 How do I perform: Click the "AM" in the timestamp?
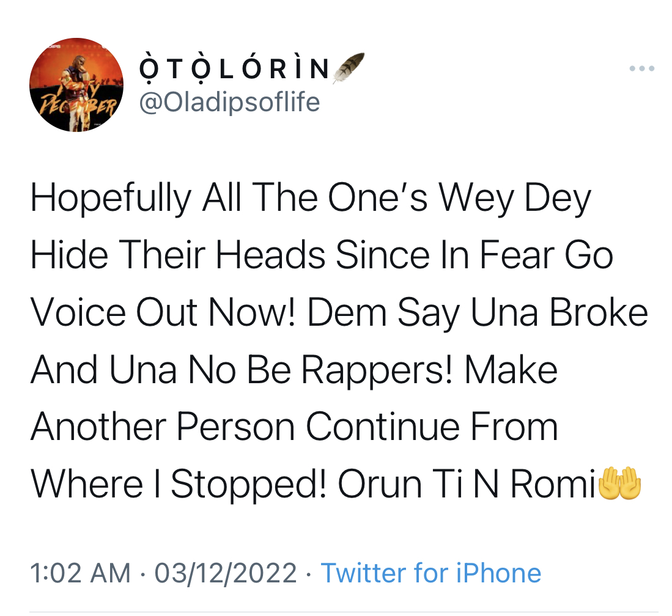point(110,573)
